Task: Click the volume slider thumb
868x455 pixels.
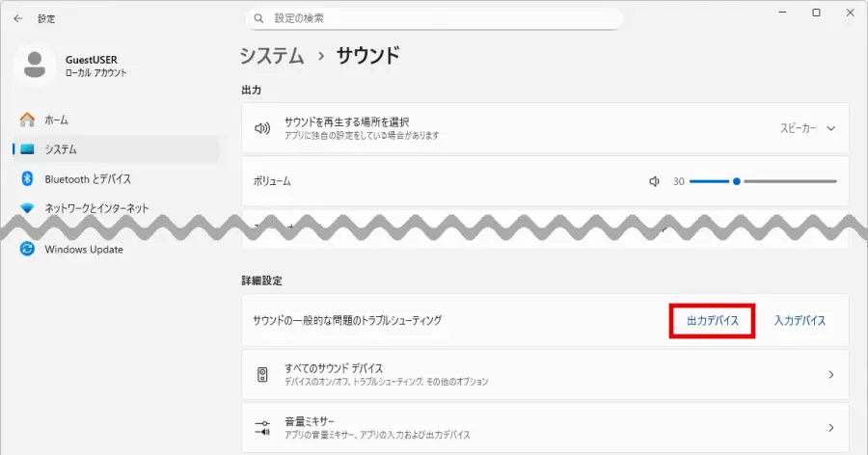Action: click(x=736, y=181)
